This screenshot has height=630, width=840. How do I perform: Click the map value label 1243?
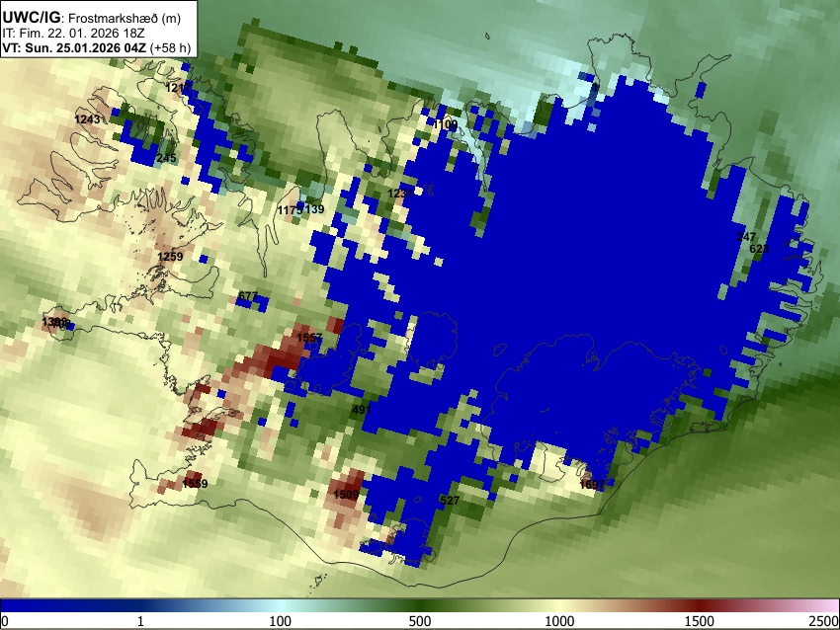[x=87, y=118]
